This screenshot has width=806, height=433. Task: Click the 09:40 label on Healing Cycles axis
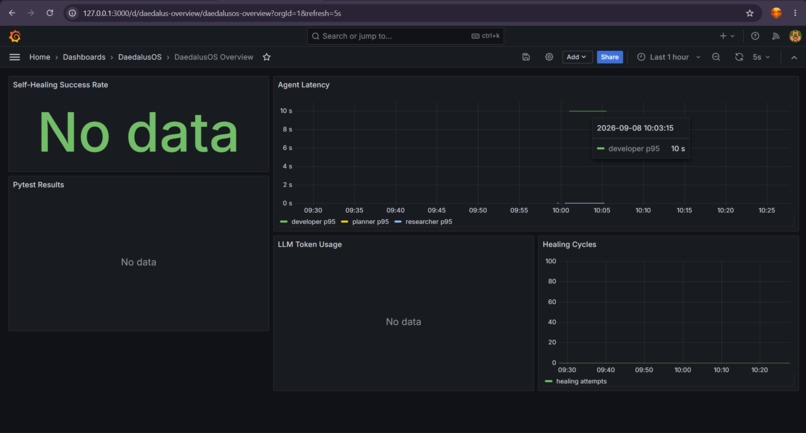[x=606, y=370]
